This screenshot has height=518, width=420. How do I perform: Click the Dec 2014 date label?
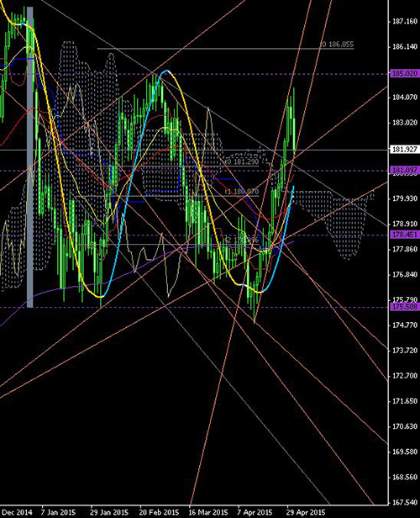17,512
